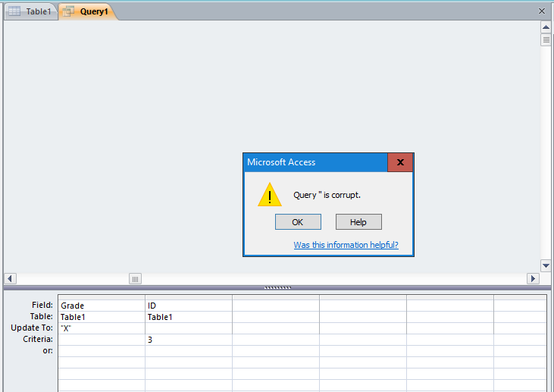Select the ID field cell
This screenshot has width=554, height=392.
[188, 306]
